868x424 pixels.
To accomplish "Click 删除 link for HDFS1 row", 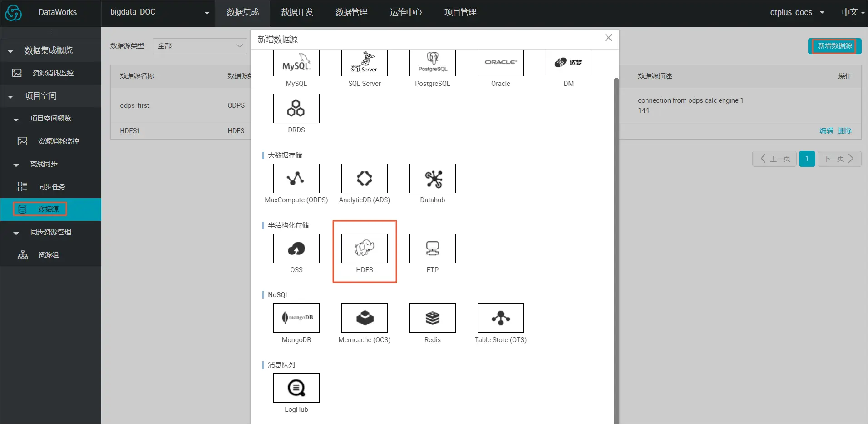I will click(845, 131).
